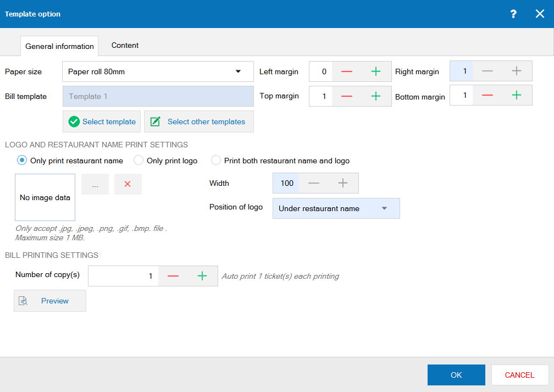Decrease the left margin with minus icon
Image resolution: width=554 pixels, height=392 pixels.
coord(347,71)
